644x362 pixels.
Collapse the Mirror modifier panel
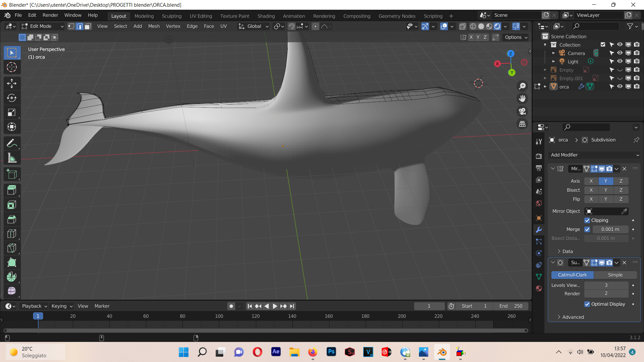pyautogui.click(x=553, y=169)
